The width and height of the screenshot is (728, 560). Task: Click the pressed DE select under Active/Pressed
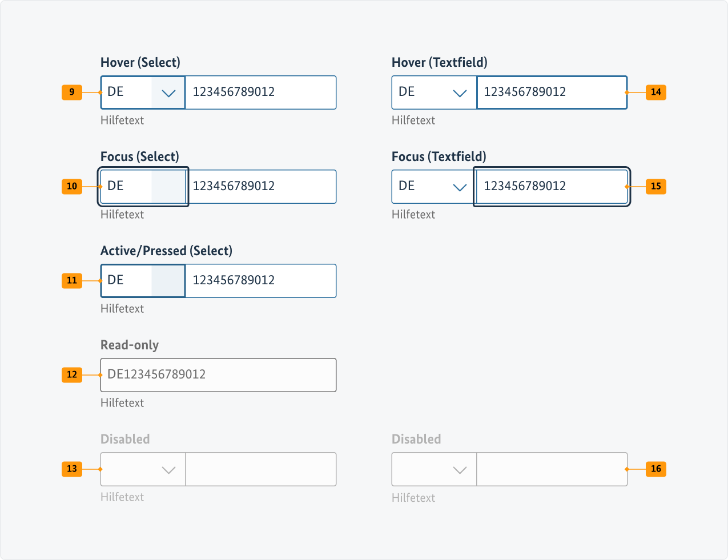pos(143,281)
